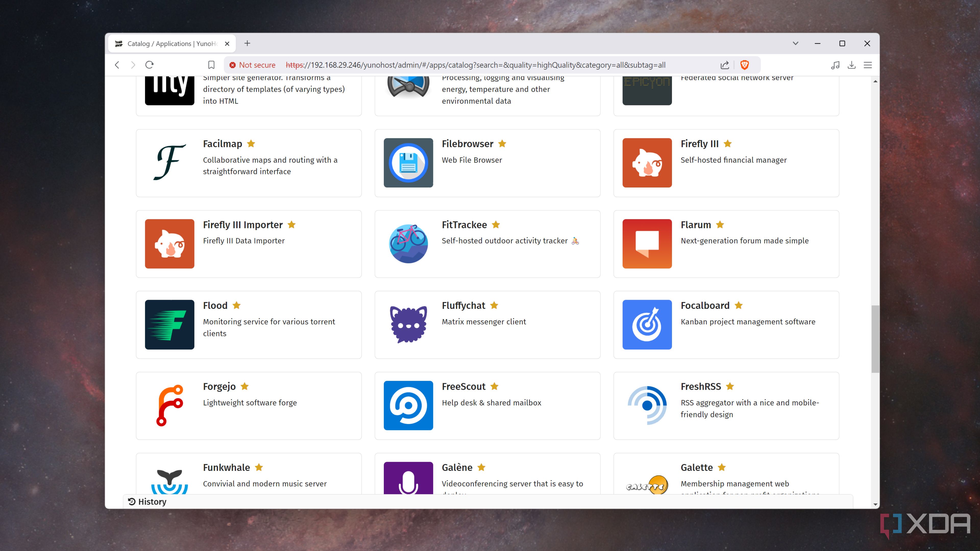
Task: Open the Focalboard target icon
Action: (647, 324)
